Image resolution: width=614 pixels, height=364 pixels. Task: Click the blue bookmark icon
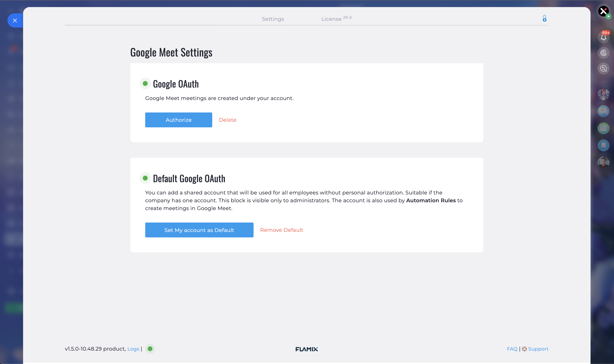[x=603, y=145]
